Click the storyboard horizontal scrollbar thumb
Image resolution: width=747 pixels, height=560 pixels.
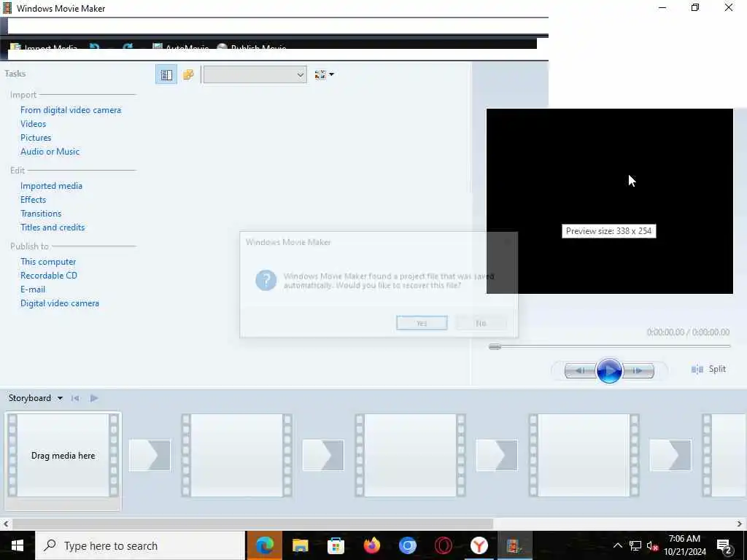(252, 524)
